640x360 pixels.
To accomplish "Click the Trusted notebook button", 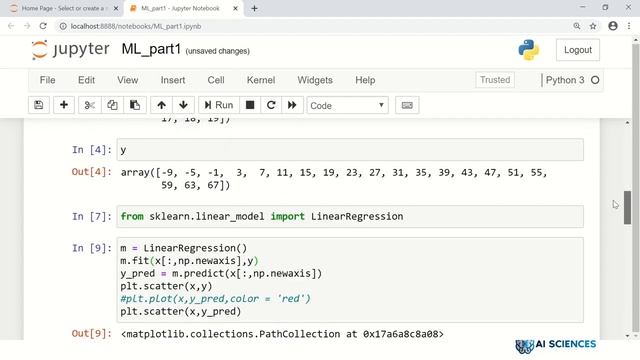I will click(495, 80).
